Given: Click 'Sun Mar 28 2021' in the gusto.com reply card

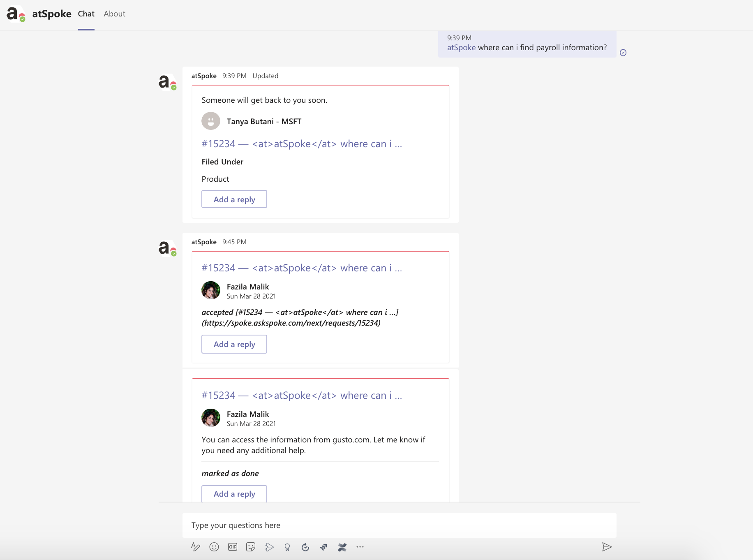Looking at the screenshot, I should point(251,423).
